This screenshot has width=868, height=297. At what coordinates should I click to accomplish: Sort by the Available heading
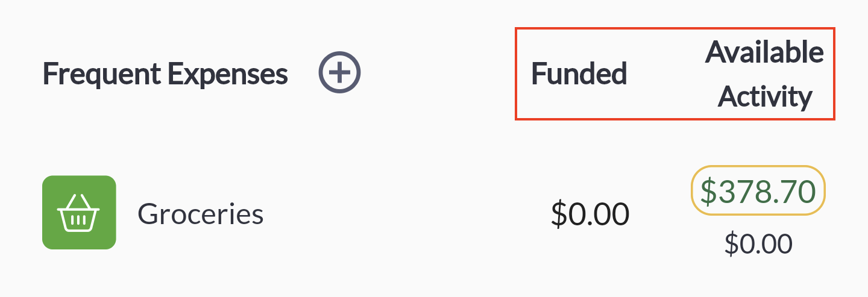pos(764,52)
